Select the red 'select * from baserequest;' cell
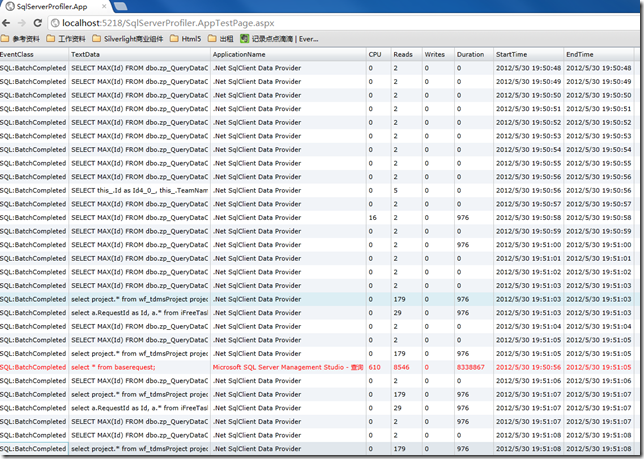644x459 pixels. pyautogui.click(x=139, y=367)
